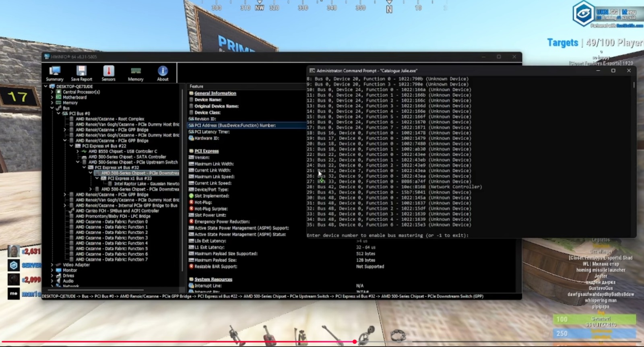The image size is (644, 347).
Task: Collapse PCI Express x4 Bus #22
Action: [x=71, y=146]
